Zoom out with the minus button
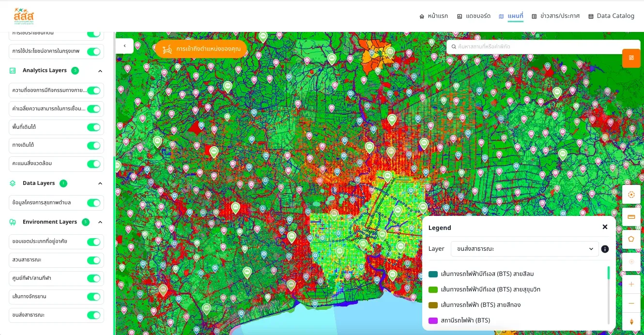Screen dimensions: 644x335 631,303
